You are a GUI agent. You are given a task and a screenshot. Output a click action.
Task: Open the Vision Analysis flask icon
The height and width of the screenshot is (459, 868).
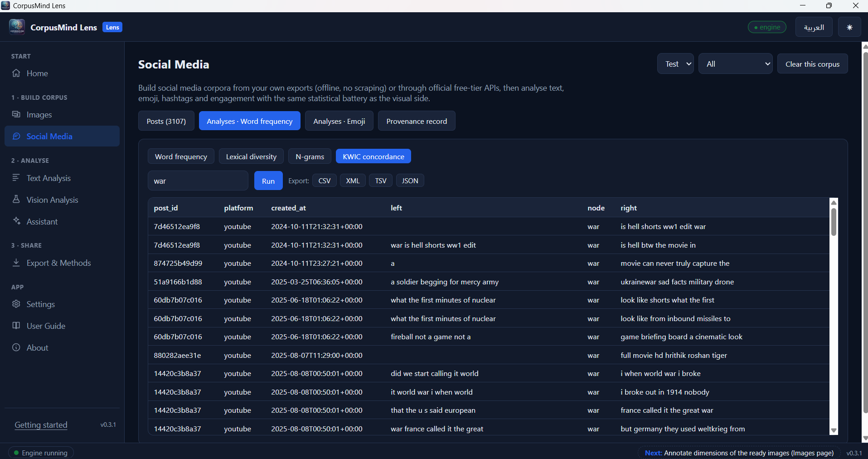click(x=16, y=200)
